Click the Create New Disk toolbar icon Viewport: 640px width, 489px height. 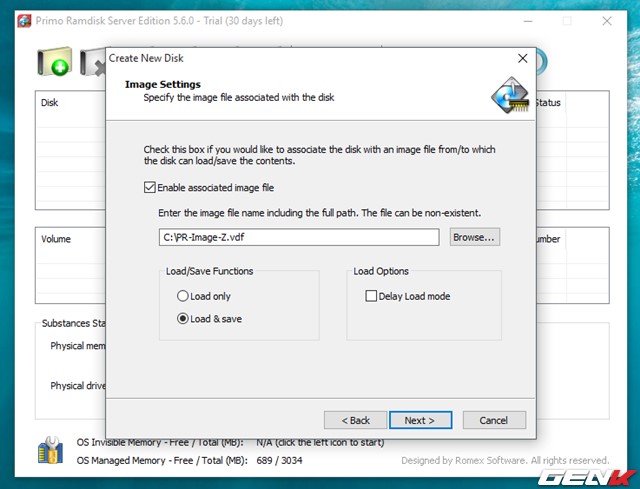coord(55,62)
